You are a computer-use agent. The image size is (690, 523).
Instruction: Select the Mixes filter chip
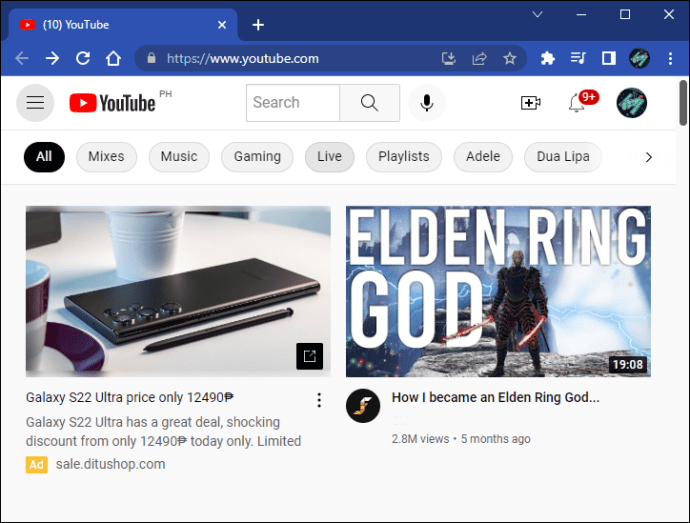pos(106,157)
